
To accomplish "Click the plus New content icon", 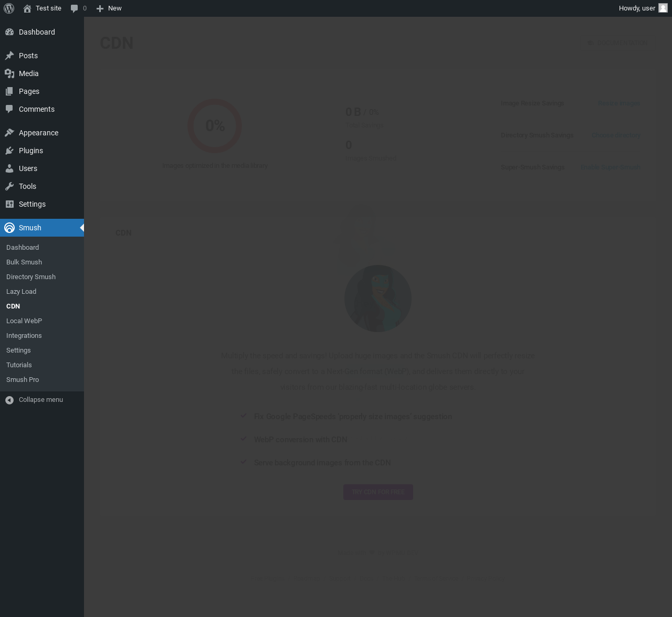I will (100, 8).
